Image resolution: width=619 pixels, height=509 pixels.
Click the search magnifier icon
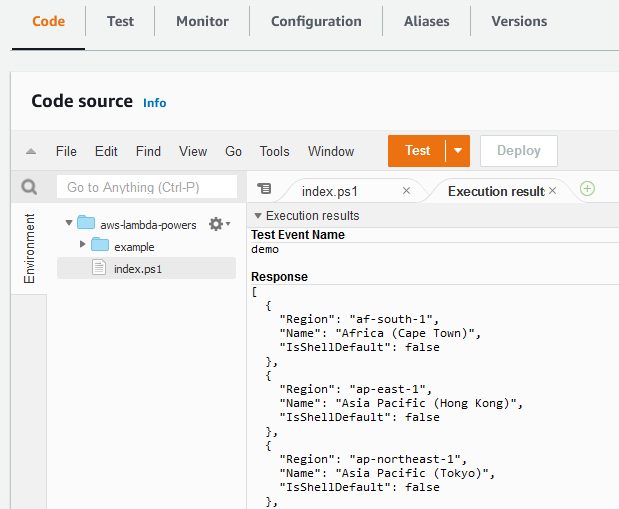29,187
